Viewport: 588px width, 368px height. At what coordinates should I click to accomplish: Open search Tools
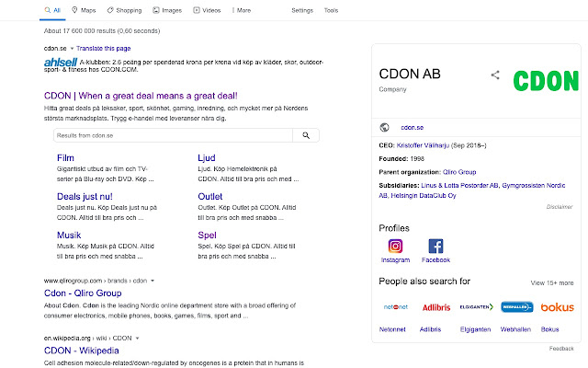tap(331, 10)
